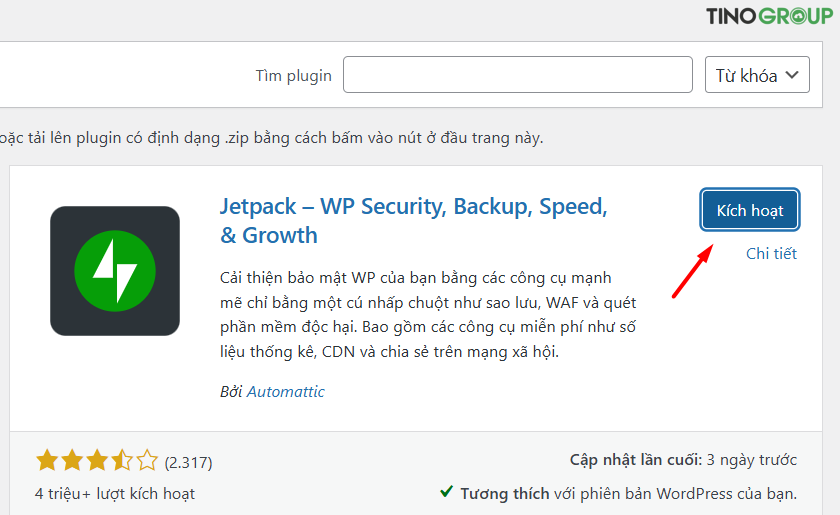Click the Jetpack plugin description paragraph
Screen dimensions: 840x515
(428, 315)
